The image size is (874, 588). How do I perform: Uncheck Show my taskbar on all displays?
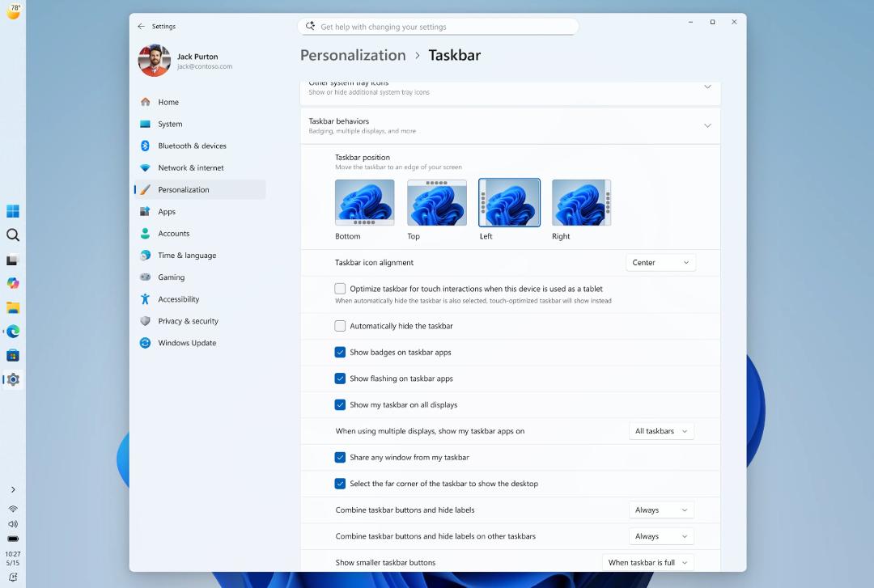pyautogui.click(x=340, y=404)
